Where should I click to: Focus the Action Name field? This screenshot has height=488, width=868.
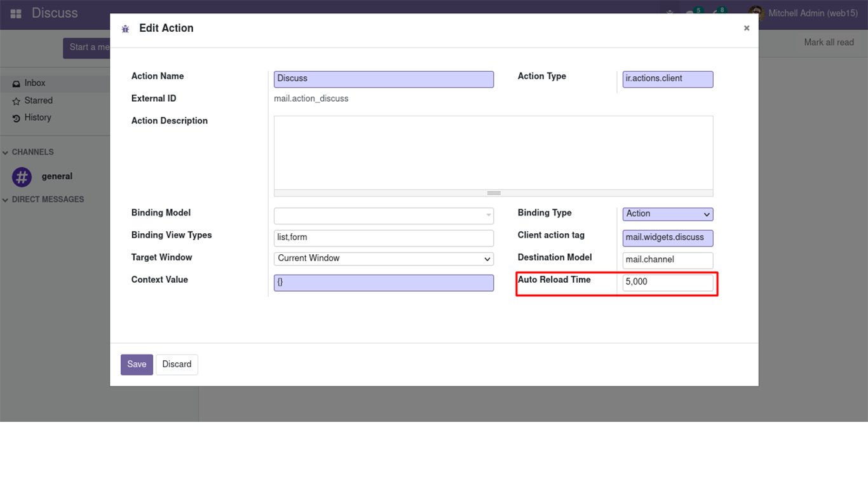[383, 79]
